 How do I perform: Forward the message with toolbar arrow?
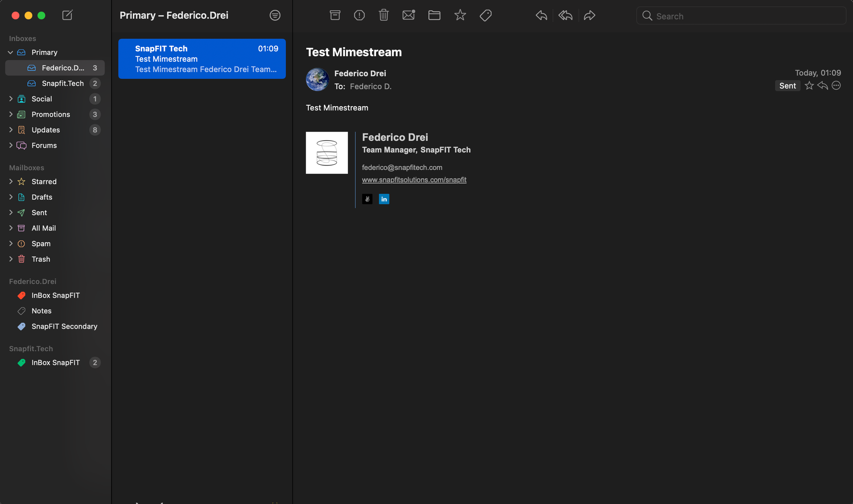589,15
